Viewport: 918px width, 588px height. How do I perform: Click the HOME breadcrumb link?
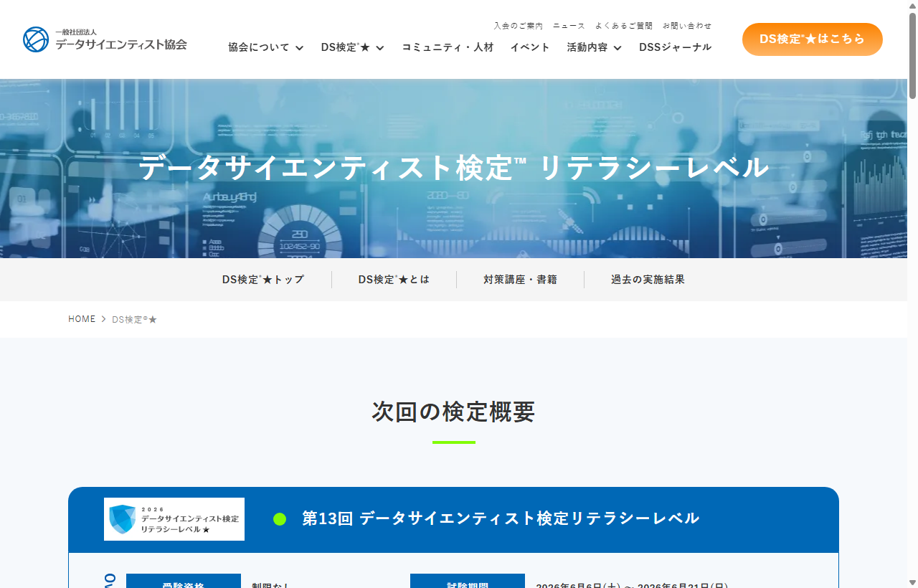tap(82, 319)
